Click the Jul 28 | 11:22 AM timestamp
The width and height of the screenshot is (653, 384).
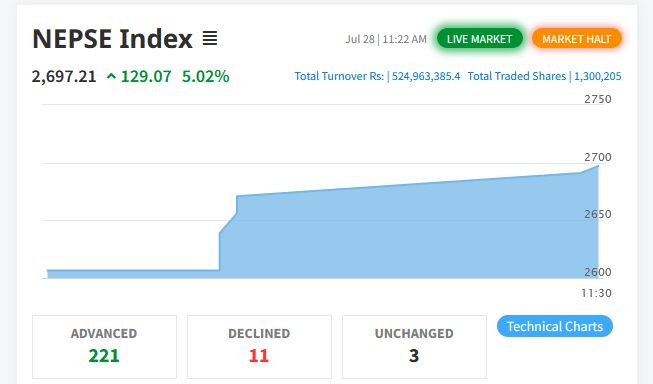(x=386, y=39)
